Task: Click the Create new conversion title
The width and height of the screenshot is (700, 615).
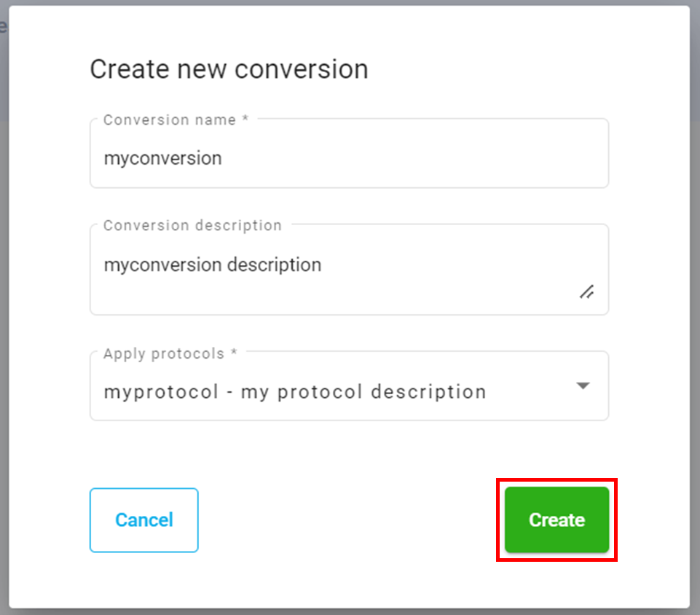Action: [229, 69]
